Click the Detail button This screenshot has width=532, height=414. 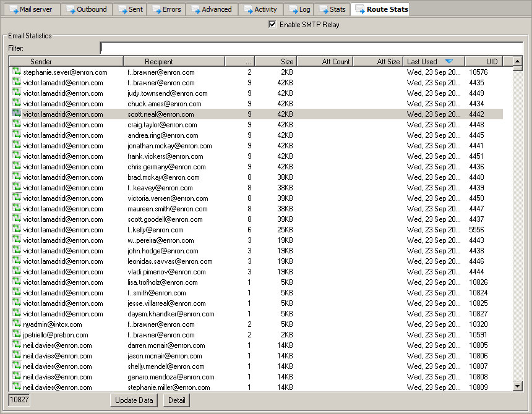tap(176, 400)
